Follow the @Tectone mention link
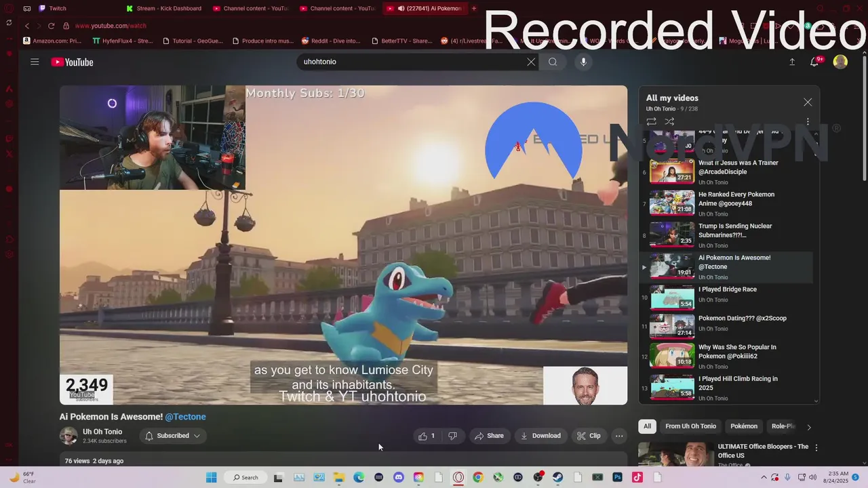 tap(185, 417)
